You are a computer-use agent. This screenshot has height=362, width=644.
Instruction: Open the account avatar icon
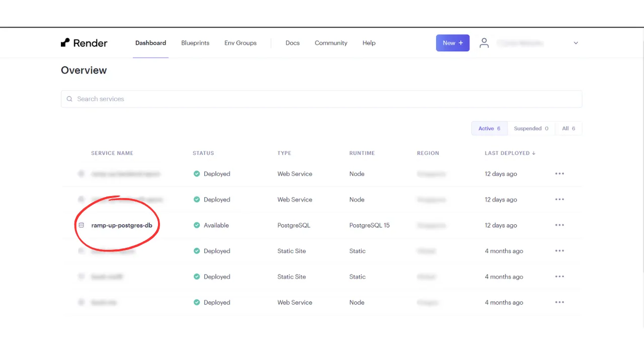click(484, 43)
